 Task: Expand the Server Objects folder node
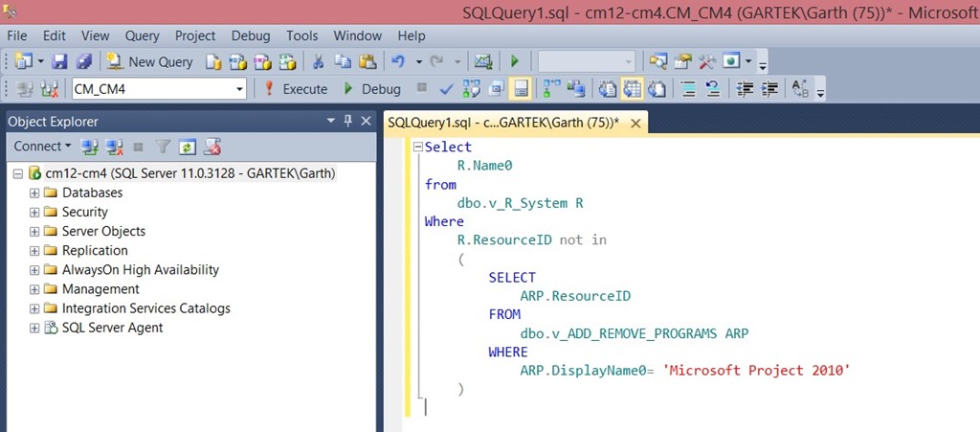tap(34, 232)
